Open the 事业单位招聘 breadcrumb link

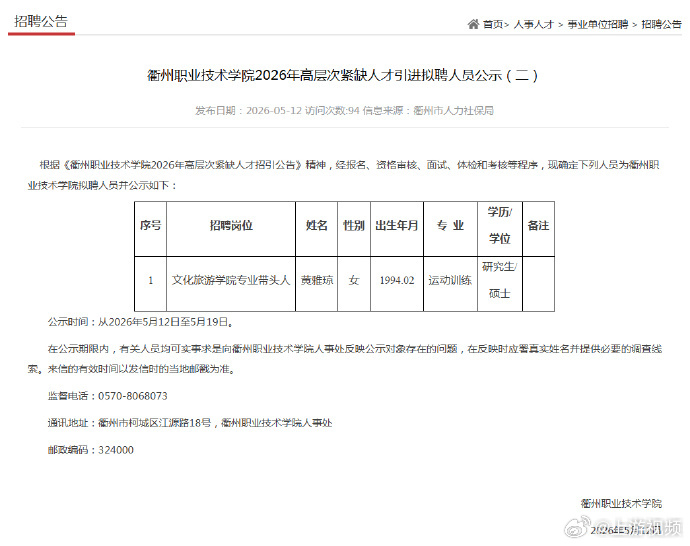598,25
